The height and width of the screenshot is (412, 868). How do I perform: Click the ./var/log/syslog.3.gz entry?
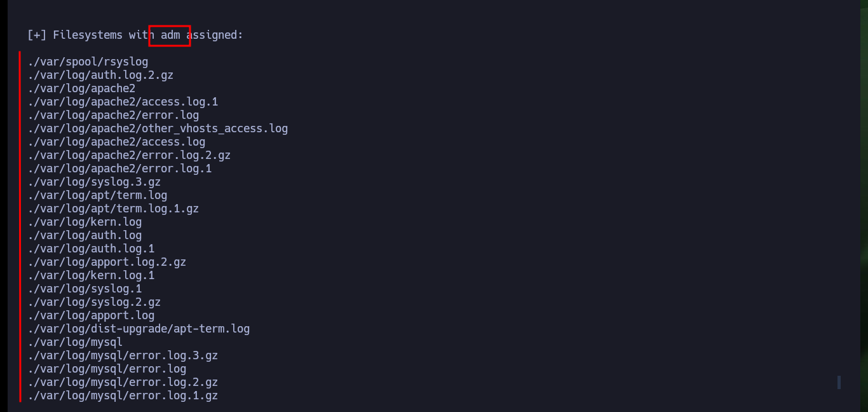[x=94, y=182]
